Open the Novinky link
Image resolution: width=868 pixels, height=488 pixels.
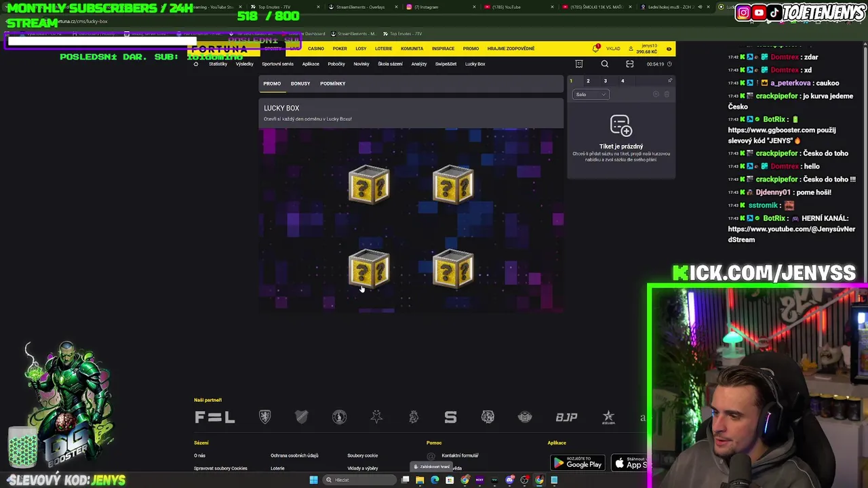click(x=361, y=64)
